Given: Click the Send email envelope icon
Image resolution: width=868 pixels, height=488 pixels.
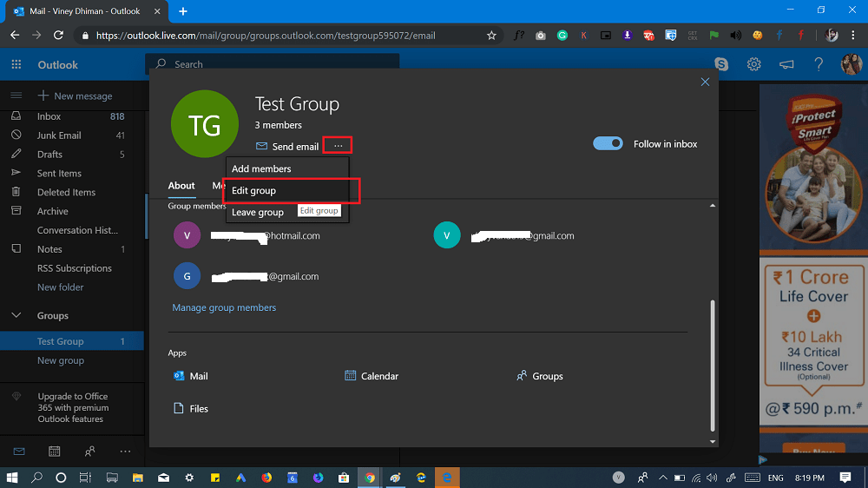Looking at the screenshot, I should coord(261,146).
